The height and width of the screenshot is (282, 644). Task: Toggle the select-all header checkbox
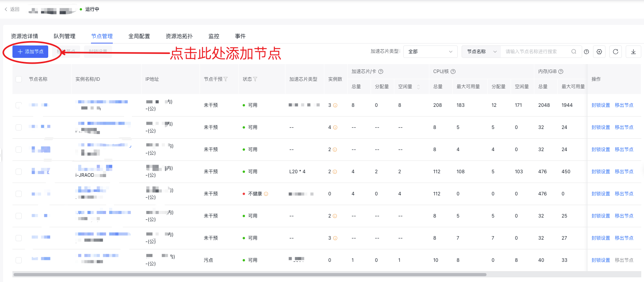19,79
